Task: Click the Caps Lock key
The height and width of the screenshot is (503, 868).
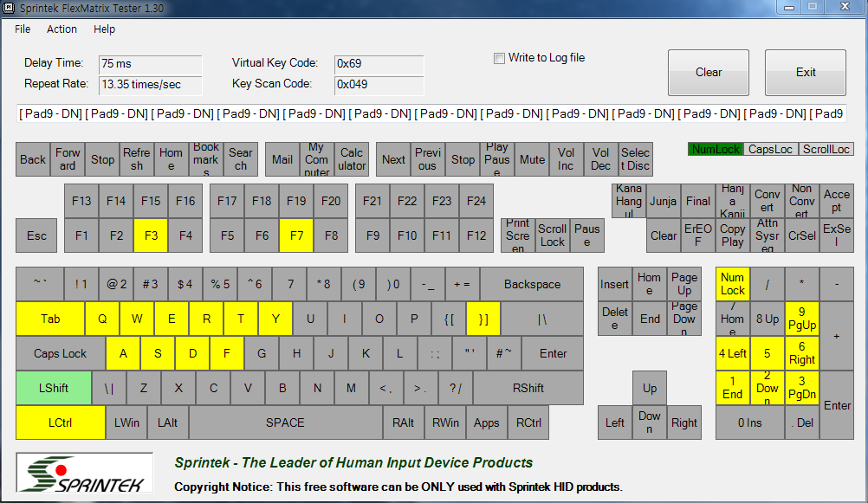Action: (61, 353)
